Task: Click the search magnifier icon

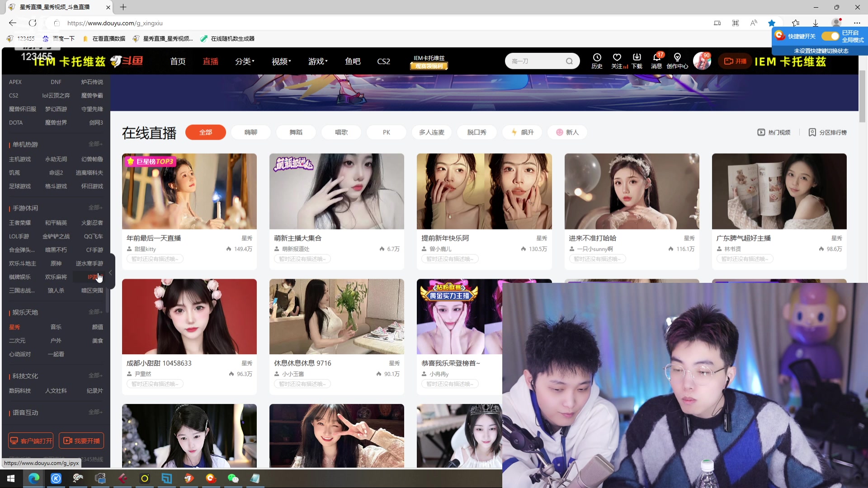Action: click(x=569, y=61)
